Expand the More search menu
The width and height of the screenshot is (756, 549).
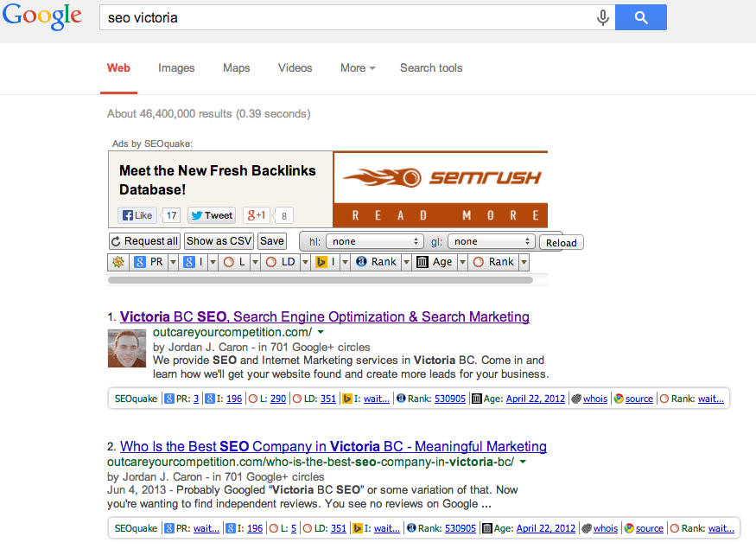[x=358, y=68]
